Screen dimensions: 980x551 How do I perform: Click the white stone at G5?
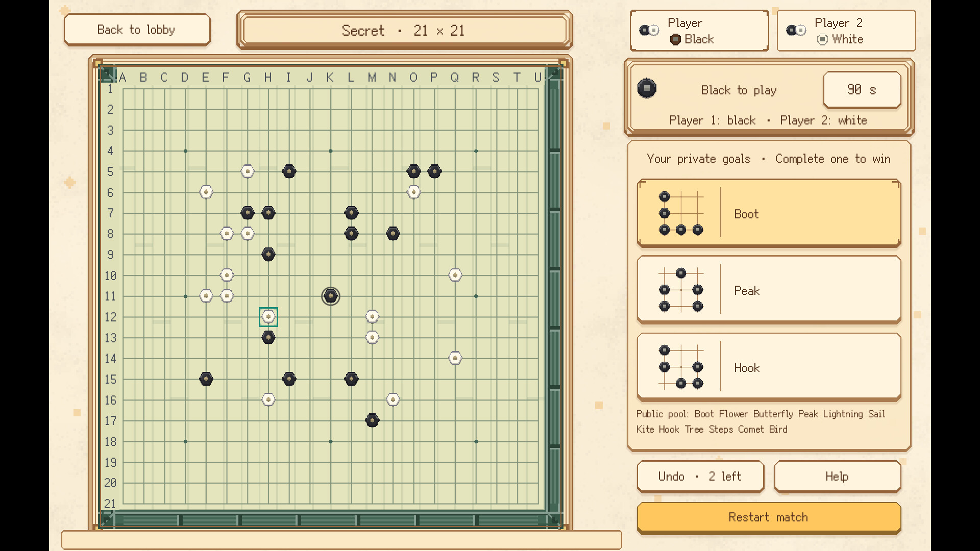(248, 171)
